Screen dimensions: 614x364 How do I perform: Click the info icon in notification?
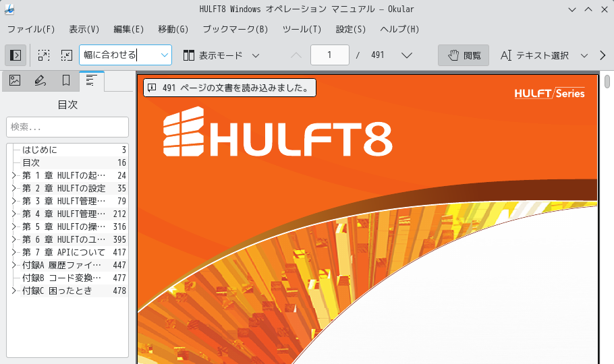pyautogui.click(x=152, y=88)
